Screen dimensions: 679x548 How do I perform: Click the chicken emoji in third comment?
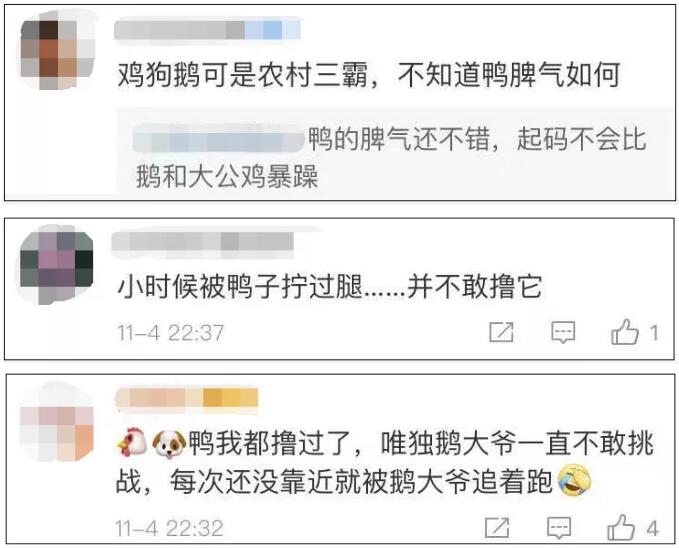pos(133,444)
